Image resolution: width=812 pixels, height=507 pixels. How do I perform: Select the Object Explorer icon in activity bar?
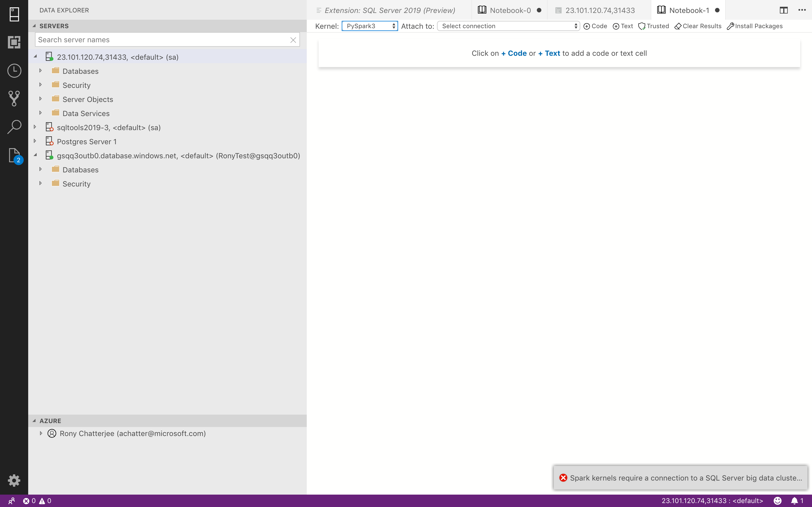14,42
